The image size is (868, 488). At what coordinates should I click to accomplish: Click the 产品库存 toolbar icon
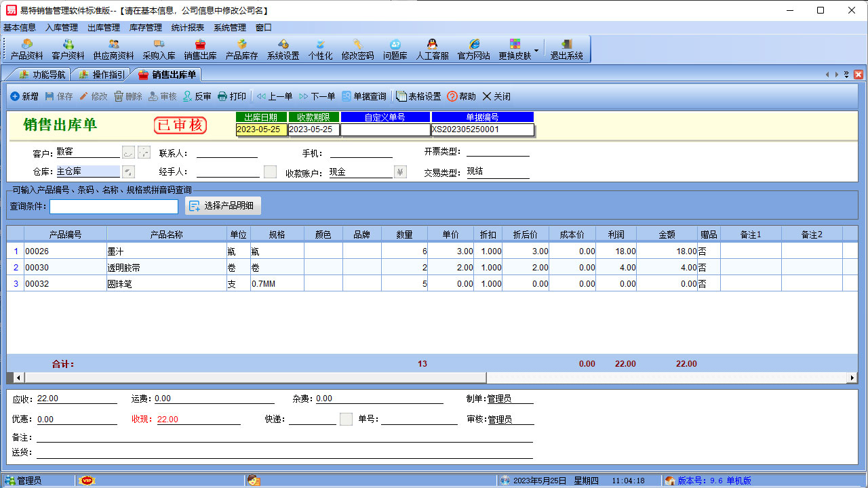coord(241,49)
